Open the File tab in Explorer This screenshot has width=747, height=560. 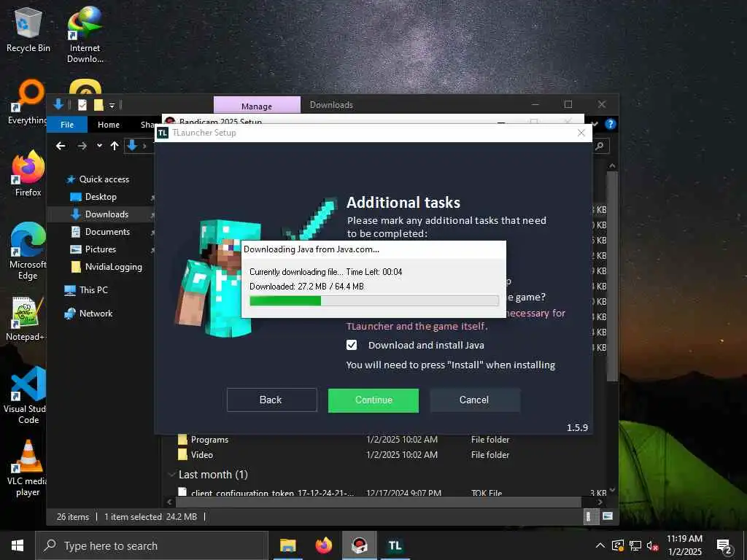pos(67,124)
